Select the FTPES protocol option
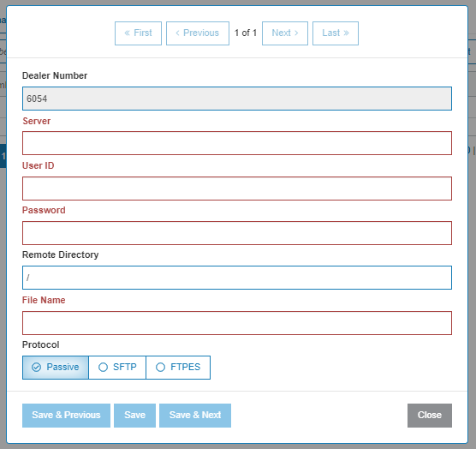The image size is (476, 449). (178, 368)
